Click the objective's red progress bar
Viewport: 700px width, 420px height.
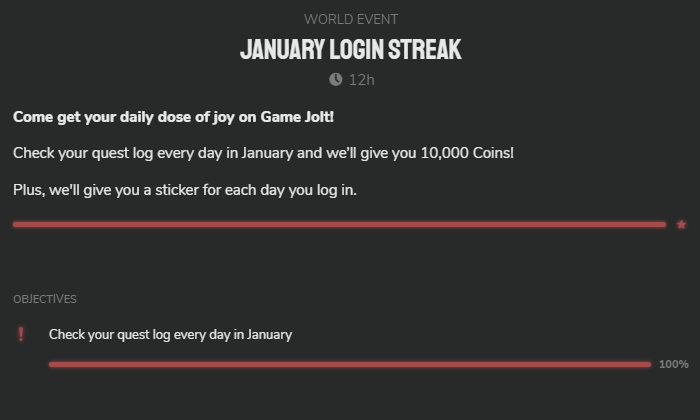[349, 364]
